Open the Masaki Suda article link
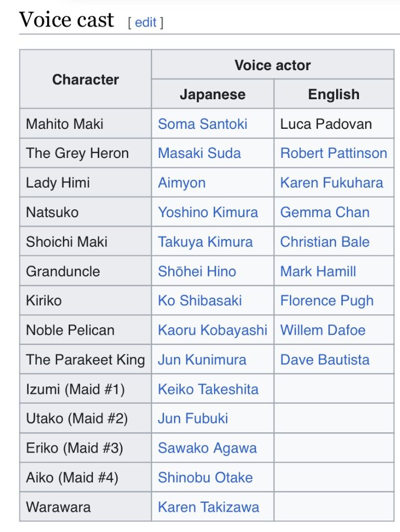This screenshot has width=400, height=532. click(199, 153)
